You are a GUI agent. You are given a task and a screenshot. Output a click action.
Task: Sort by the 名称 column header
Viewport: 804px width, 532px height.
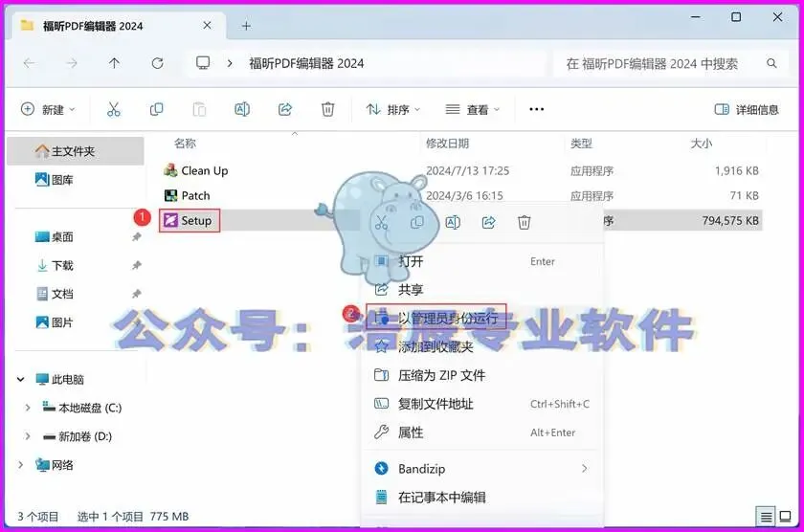[185, 144]
